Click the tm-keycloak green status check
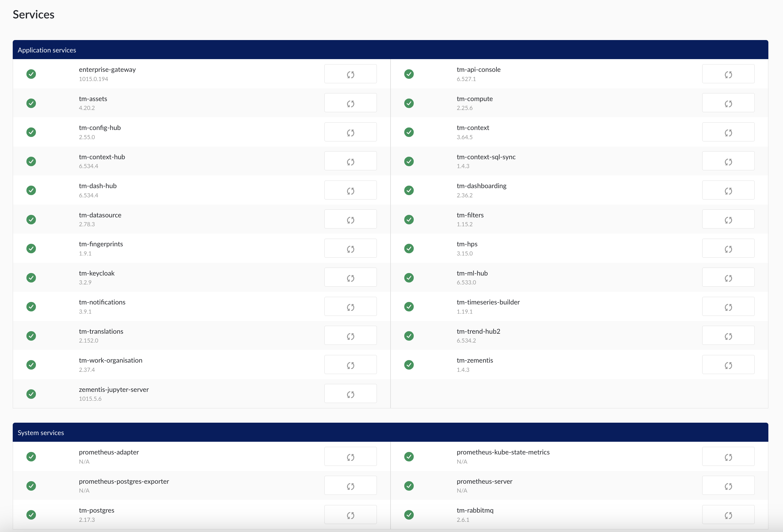 tap(31, 278)
